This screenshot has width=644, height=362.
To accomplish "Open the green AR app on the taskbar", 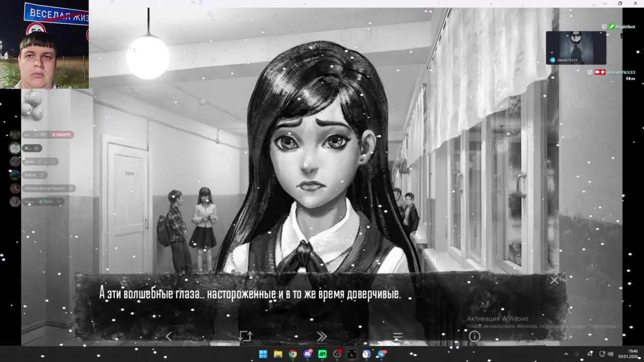I will [x=323, y=354].
